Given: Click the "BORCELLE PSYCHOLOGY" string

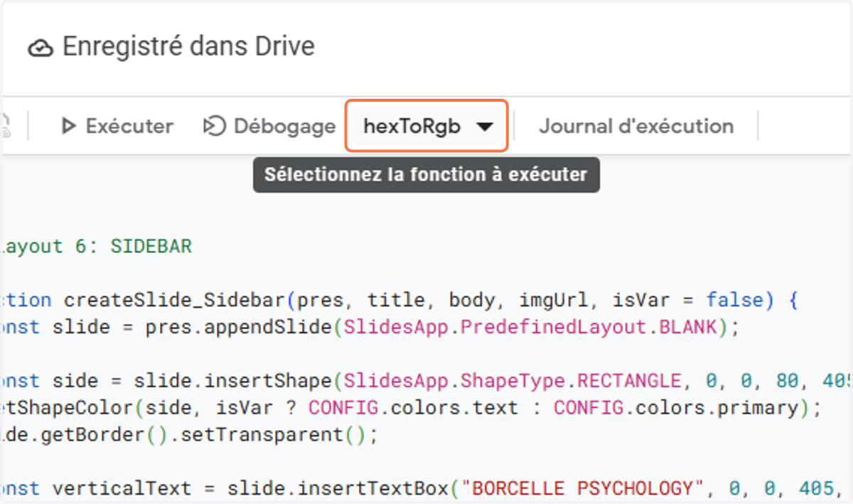Looking at the screenshot, I should pyautogui.click(x=581, y=489).
